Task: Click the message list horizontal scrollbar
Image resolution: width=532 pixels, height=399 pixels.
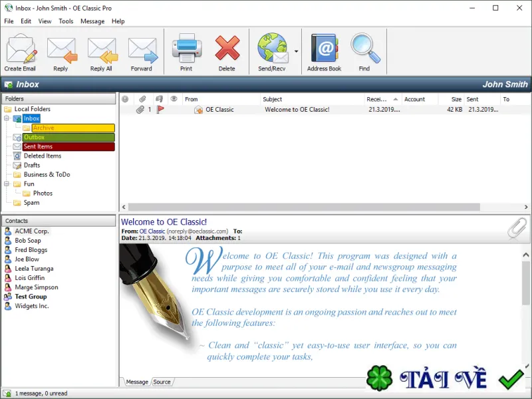Action: tap(304, 207)
